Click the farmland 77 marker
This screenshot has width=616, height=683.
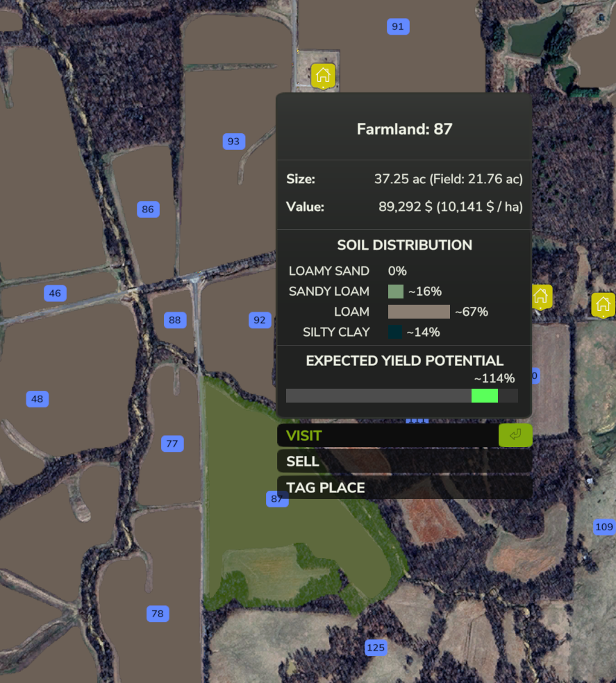172,444
